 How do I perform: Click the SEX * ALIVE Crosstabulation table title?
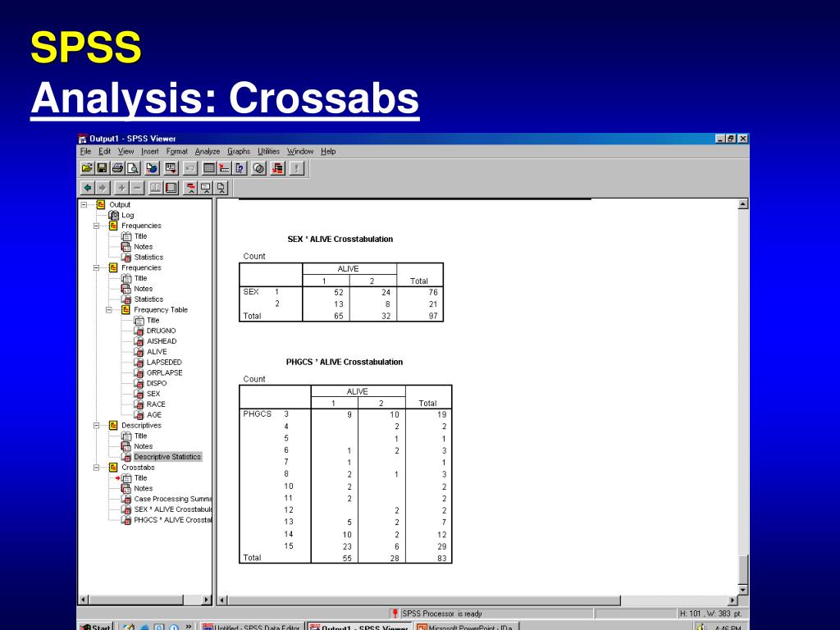click(340, 240)
